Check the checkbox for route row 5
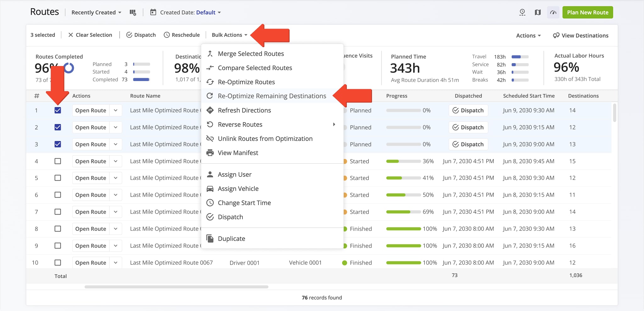The width and height of the screenshot is (644, 311). (58, 178)
